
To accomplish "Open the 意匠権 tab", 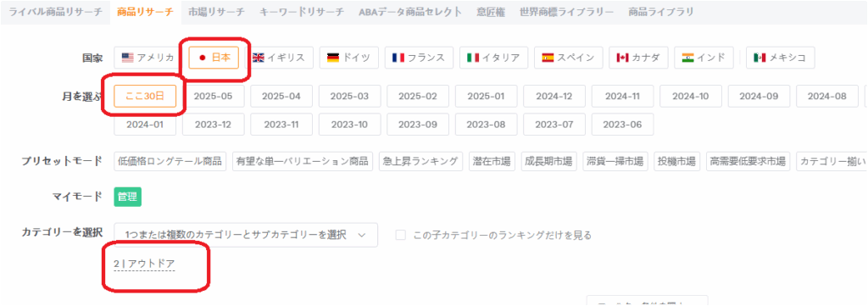I will pos(491,12).
